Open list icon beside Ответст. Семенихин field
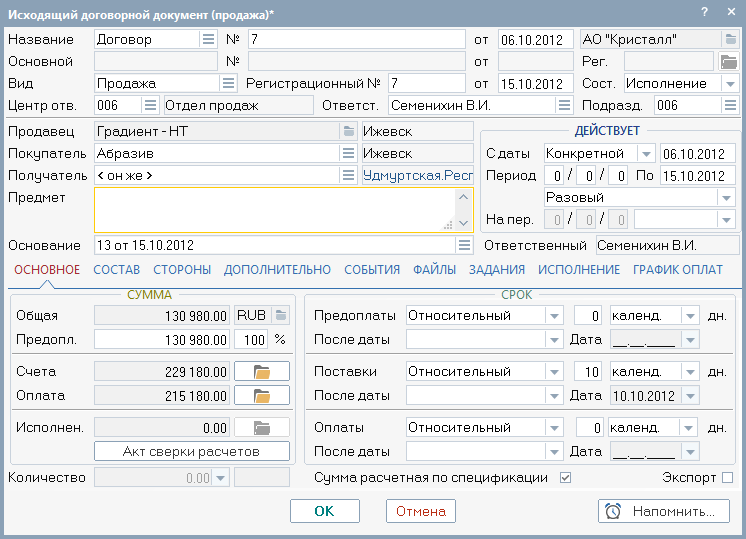 pos(564,105)
